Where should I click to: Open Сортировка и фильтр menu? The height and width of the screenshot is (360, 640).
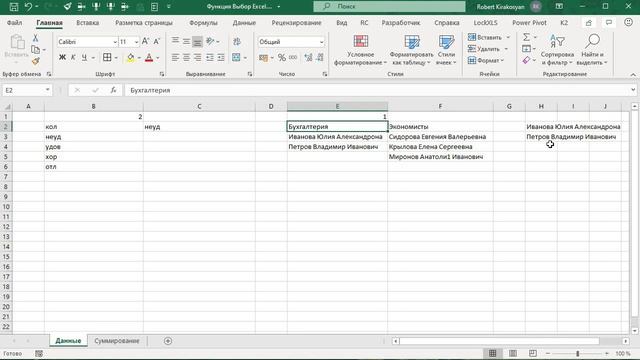pyautogui.click(x=557, y=50)
